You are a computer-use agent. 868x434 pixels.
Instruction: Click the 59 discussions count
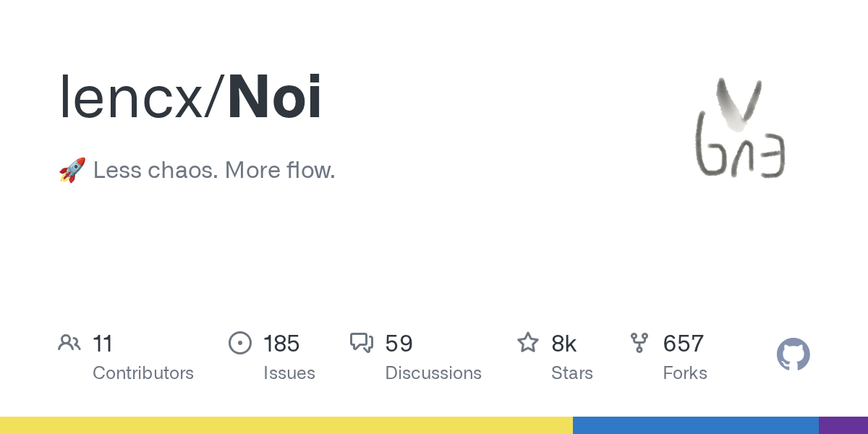click(399, 344)
